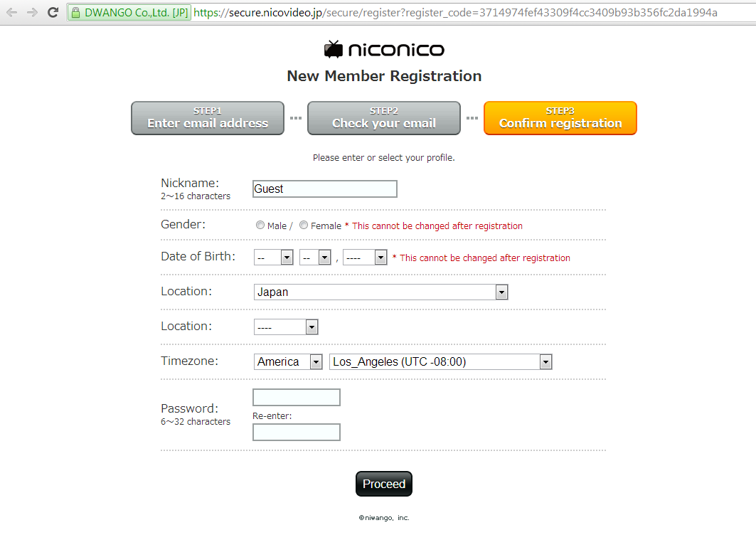Go forward in browser history

click(32, 13)
